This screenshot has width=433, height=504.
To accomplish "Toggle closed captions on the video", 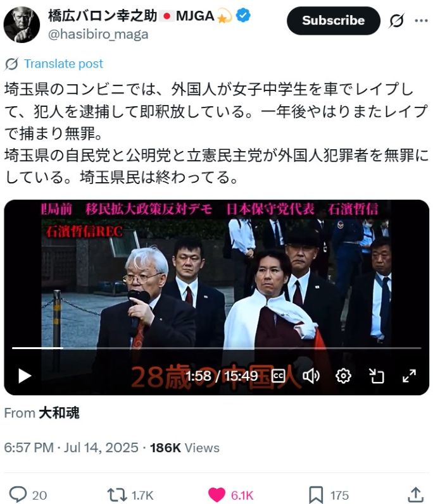I will pos(279,376).
